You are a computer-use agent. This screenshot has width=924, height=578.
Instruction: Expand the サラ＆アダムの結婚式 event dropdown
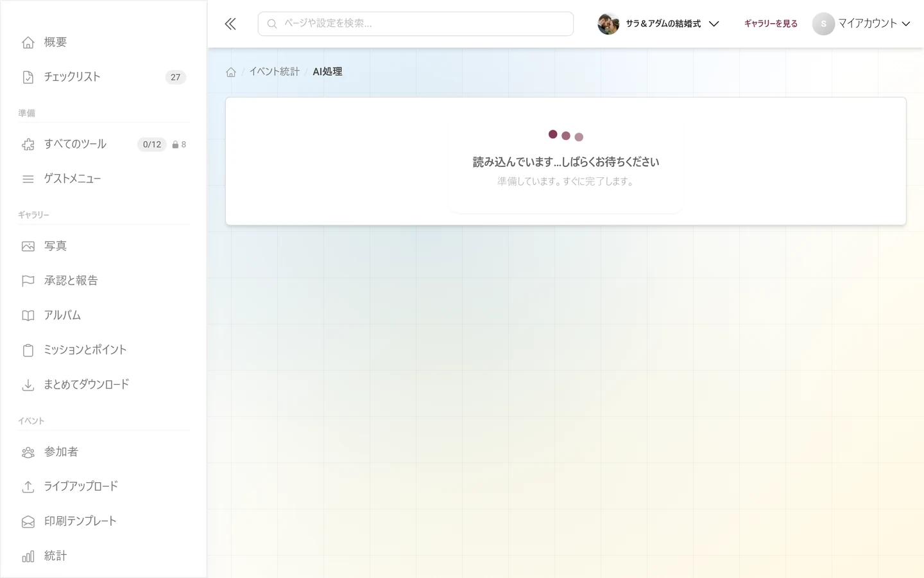click(x=659, y=24)
